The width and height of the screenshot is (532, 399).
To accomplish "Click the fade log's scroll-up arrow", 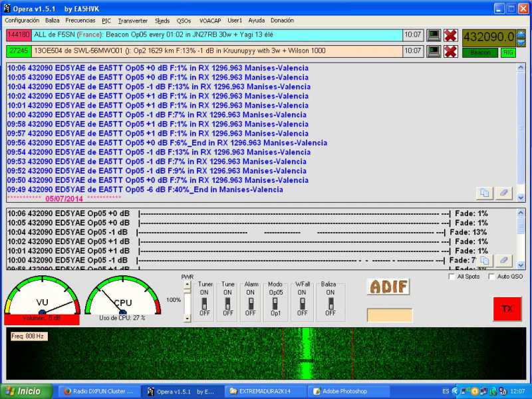I will [521, 213].
